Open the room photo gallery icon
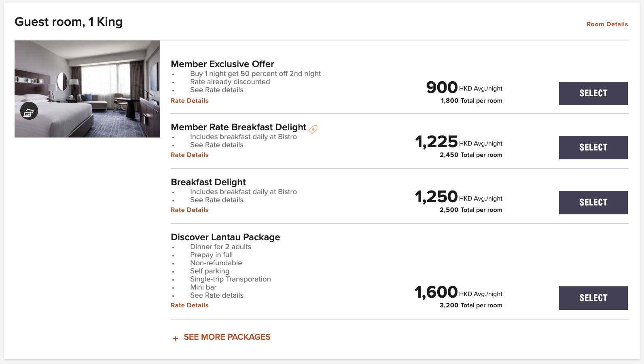 pyautogui.click(x=29, y=111)
